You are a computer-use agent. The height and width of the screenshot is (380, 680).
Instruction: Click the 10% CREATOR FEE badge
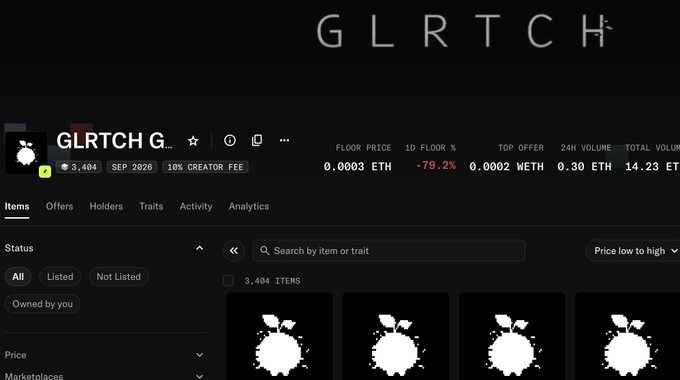pos(206,167)
